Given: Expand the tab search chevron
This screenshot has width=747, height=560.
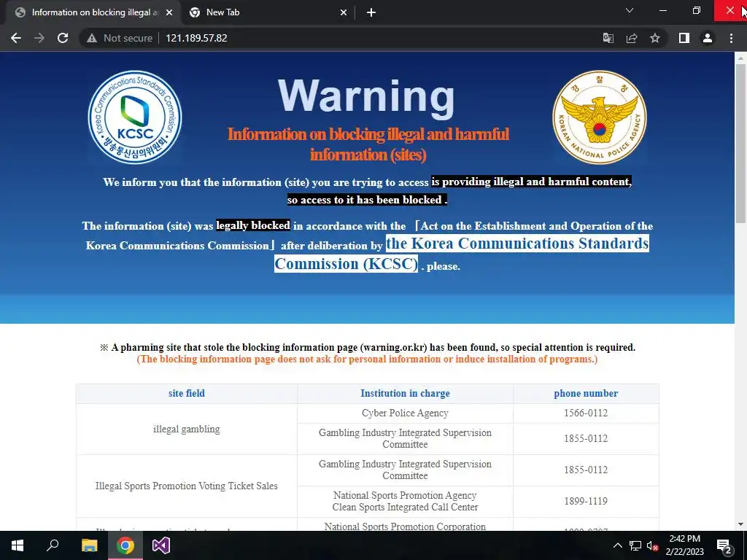Looking at the screenshot, I should pyautogui.click(x=630, y=10).
